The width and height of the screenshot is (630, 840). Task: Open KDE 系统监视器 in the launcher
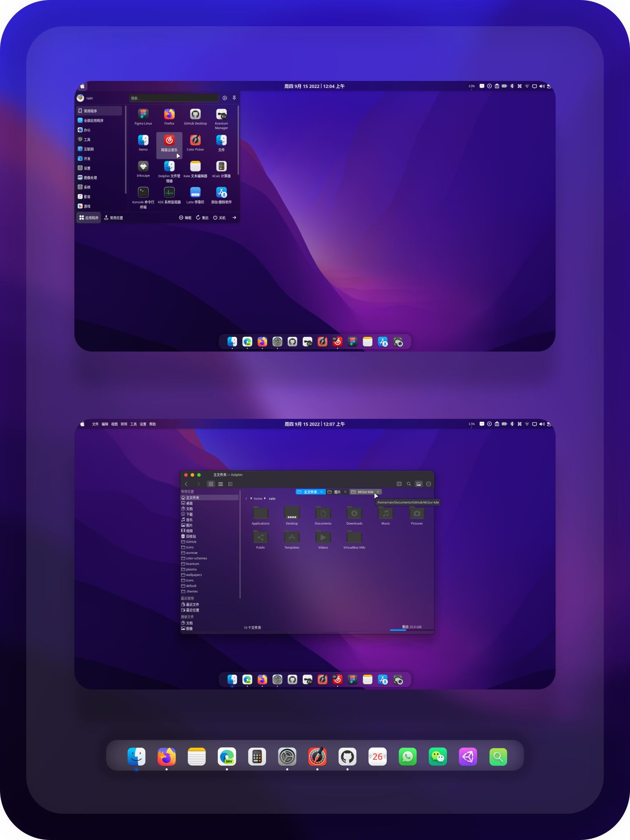pos(169,195)
